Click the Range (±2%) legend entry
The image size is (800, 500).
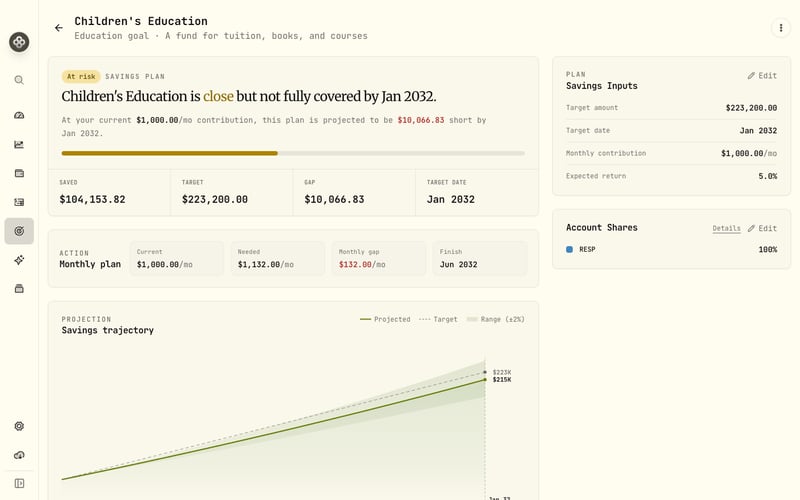(x=495, y=319)
